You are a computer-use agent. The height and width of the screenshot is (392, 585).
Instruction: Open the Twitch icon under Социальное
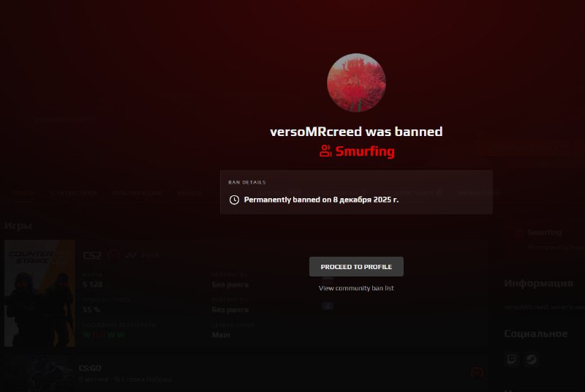[512, 359]
